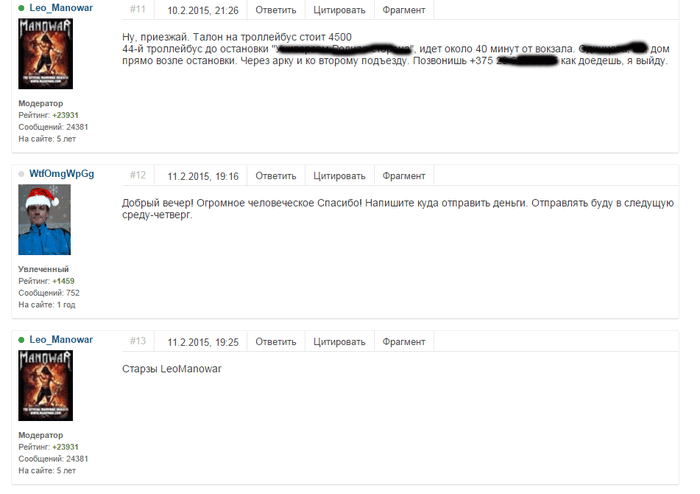Click the green online status dot in post #11

(21, 8)
